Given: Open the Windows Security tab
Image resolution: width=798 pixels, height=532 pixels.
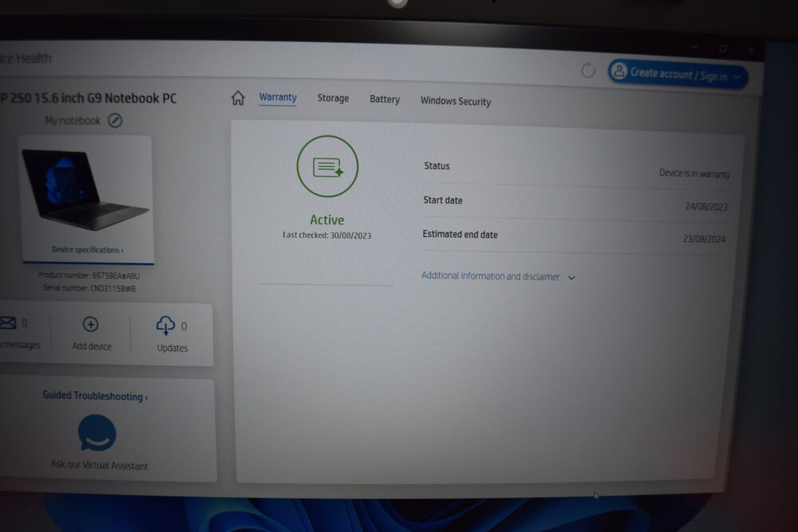Looking at the screenshot, I should (x=456, y=101).
